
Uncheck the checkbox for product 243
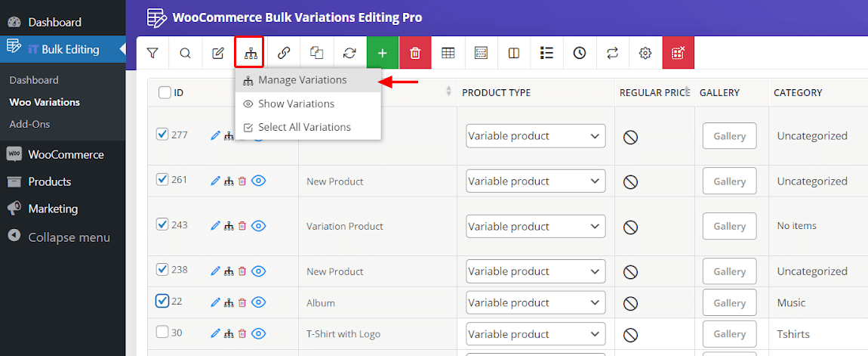162,224
